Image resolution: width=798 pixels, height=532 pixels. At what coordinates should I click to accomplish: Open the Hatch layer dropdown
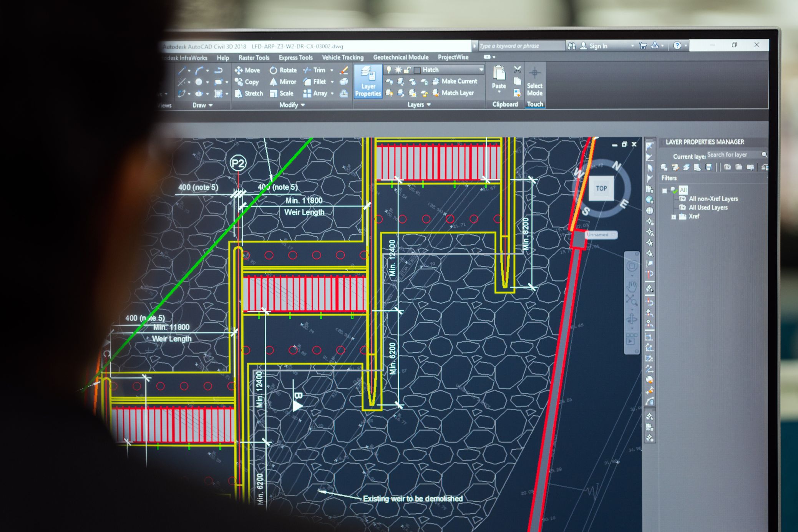(x=481, y=70)
